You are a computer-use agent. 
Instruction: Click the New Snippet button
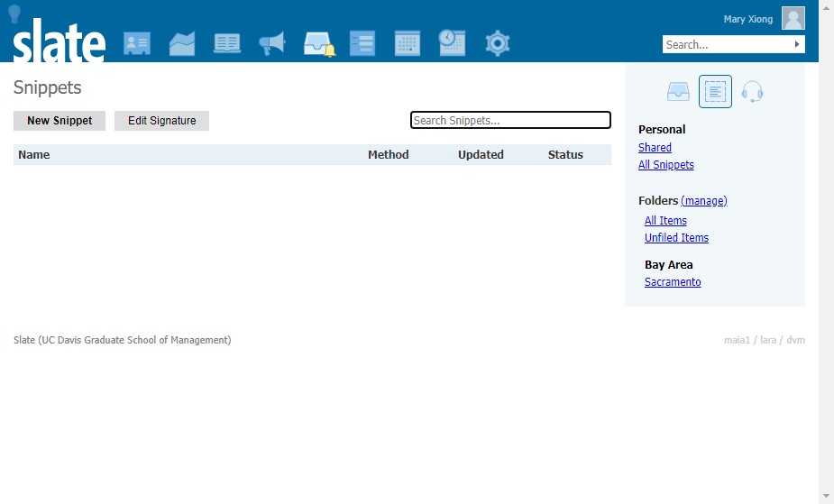(x=60, y=121)
